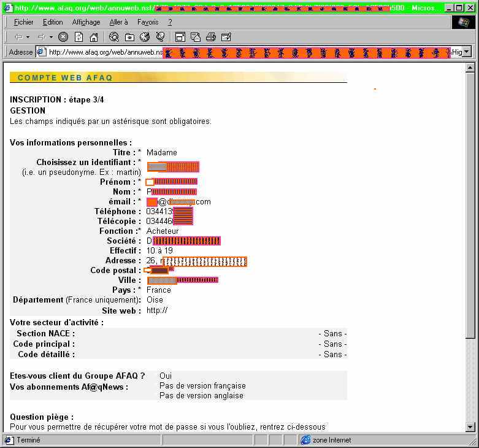The width and height of the screenshot is (479, 448).
Task: Click the Internet zone globe icon
Action: [x=305, y=440]
